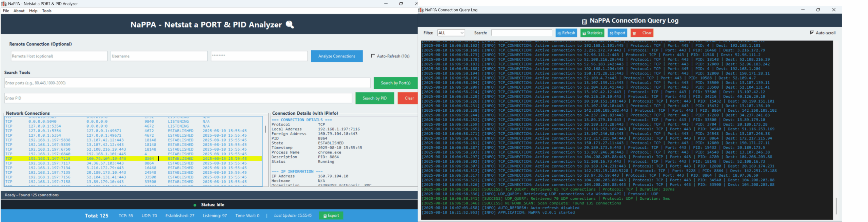Click the red Clear log button
This screenshot has width=868, height=222.
642,33
